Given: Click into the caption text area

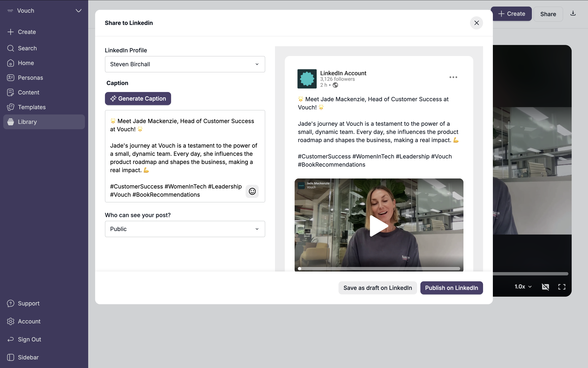Looking at the screenshot, I should [185, 156].
